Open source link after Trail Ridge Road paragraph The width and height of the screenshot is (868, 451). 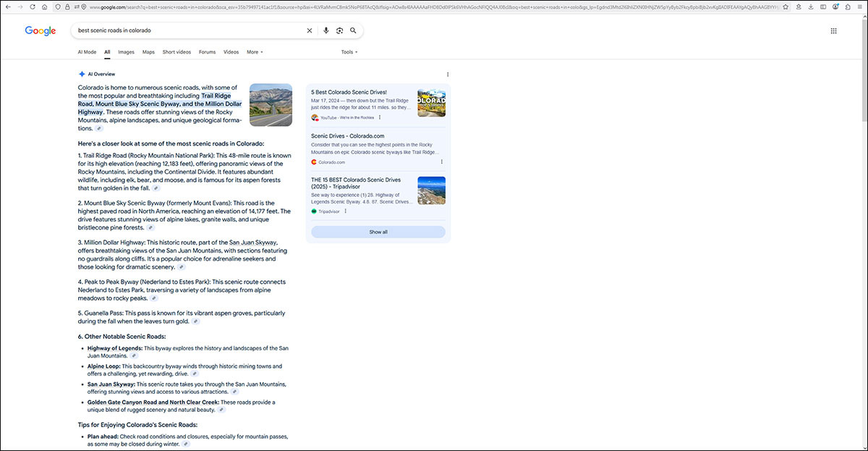[156, 188]
